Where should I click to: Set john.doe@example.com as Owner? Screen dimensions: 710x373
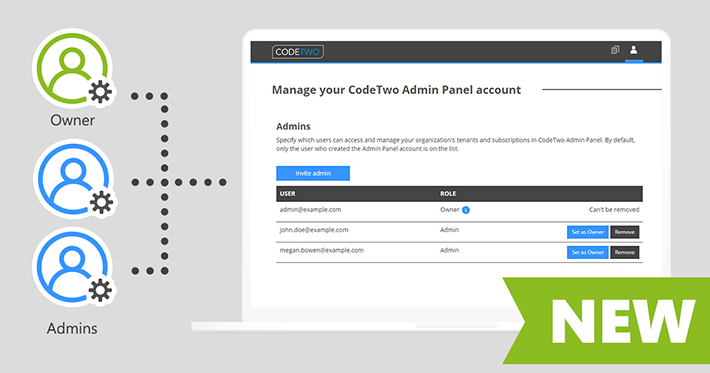click(587, 232)
